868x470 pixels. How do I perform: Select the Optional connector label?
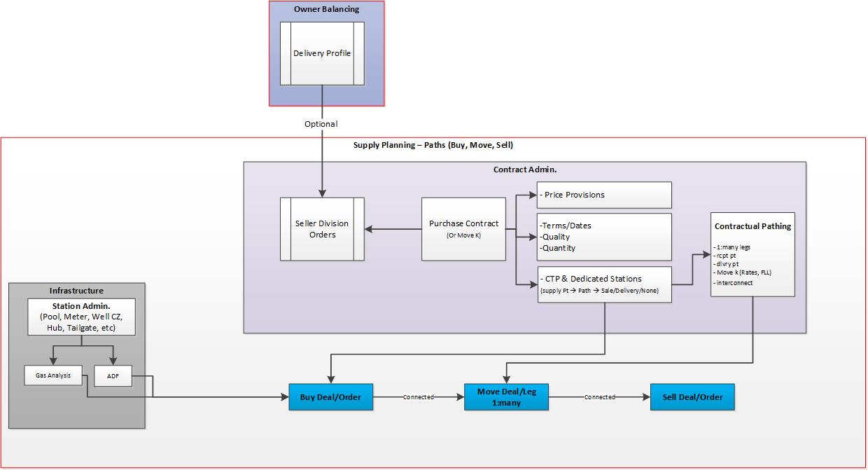click(321, 124)
